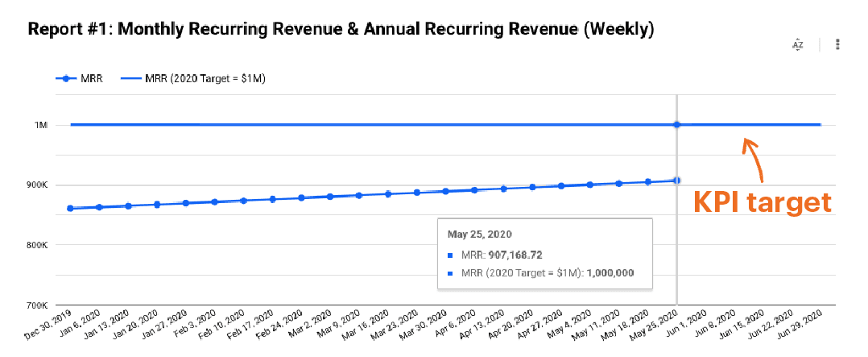
Task: Select the MRR tooltip square bullet
Action: click(x=450, y=255)
